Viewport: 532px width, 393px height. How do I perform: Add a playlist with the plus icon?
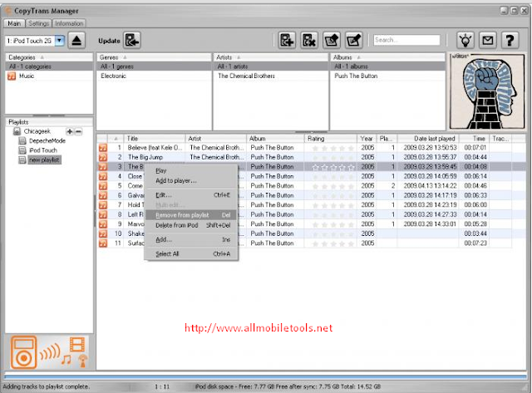point(70,131)
